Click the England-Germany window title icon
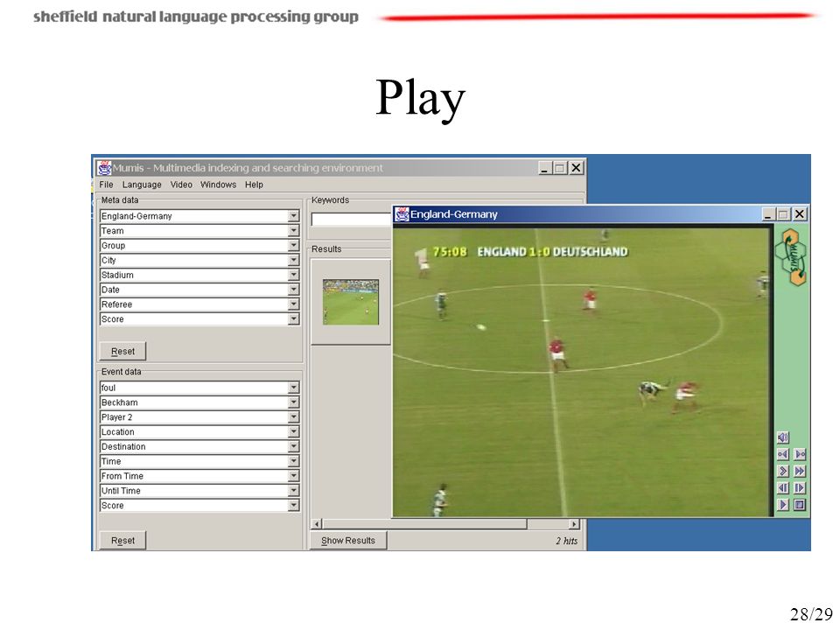Screen dimensions: 840x630 (402, 214)
